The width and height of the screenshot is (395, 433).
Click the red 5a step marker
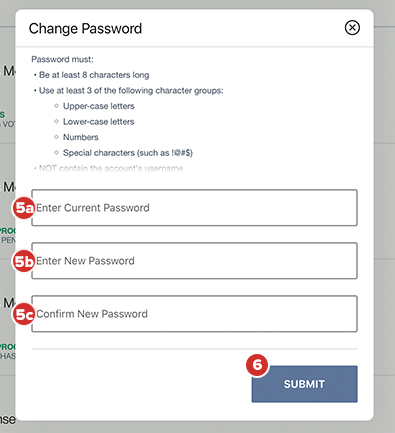coord(24,208)
